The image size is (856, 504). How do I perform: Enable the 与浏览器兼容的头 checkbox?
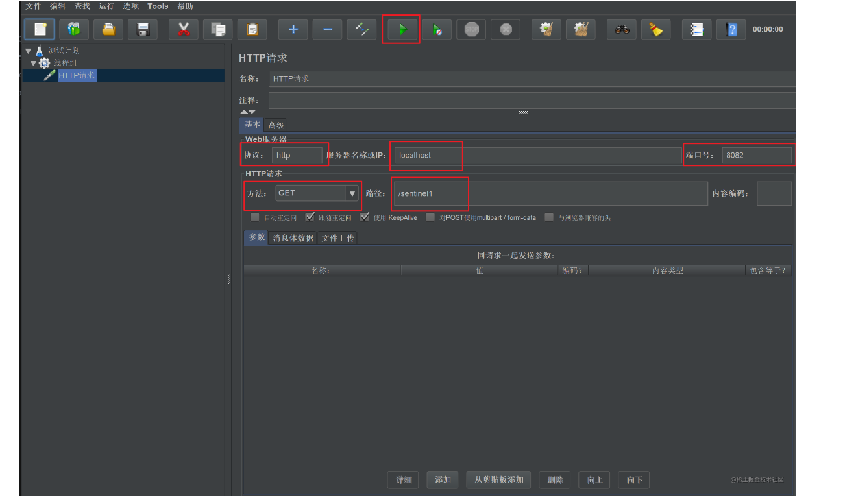point(549,217)
